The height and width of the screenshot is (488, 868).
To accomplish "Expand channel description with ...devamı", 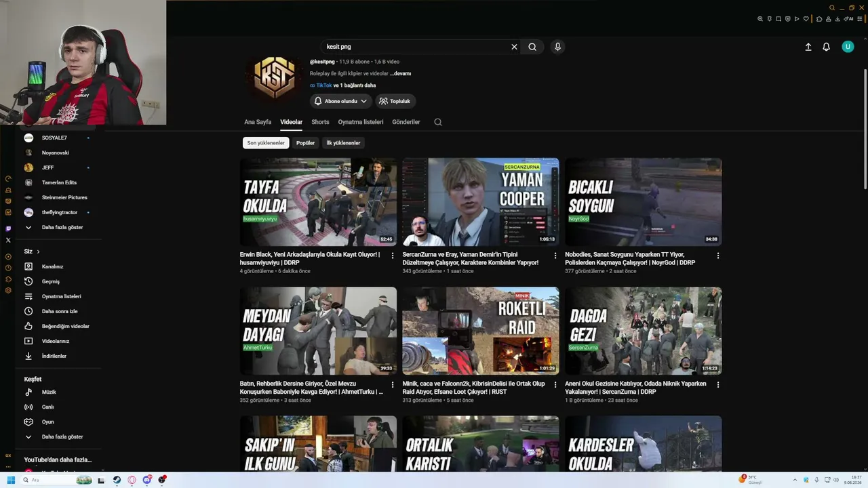I will [400, 73].
